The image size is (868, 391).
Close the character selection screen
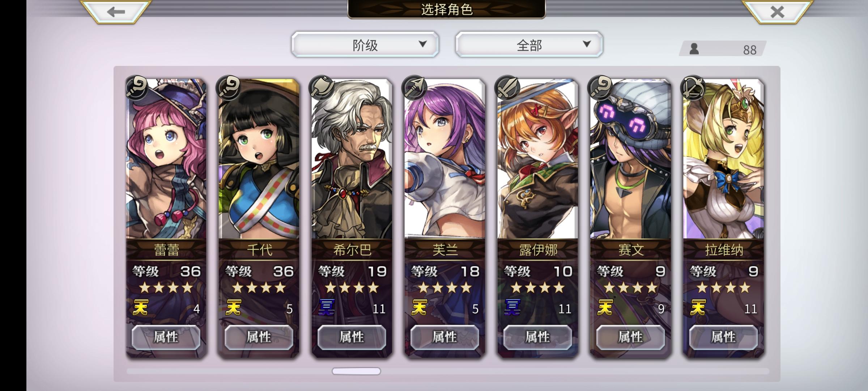[x=777, y=12]
